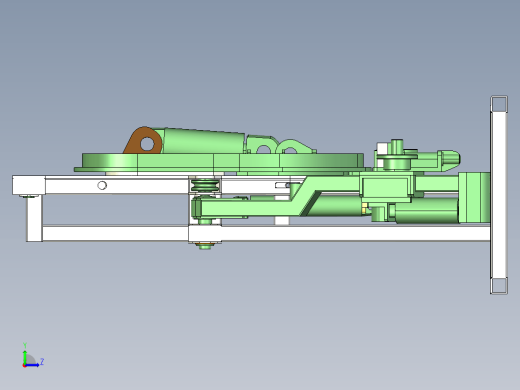This screenshot has height=390, width=520.
Task: Select the red origin point of axis triad
Action: [x=24, y=366]
